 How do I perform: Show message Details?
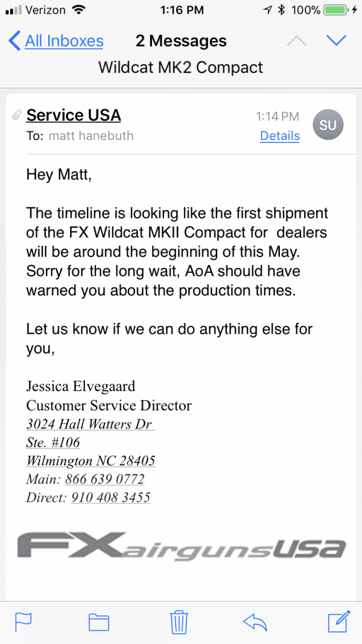[x=280, y=136]
